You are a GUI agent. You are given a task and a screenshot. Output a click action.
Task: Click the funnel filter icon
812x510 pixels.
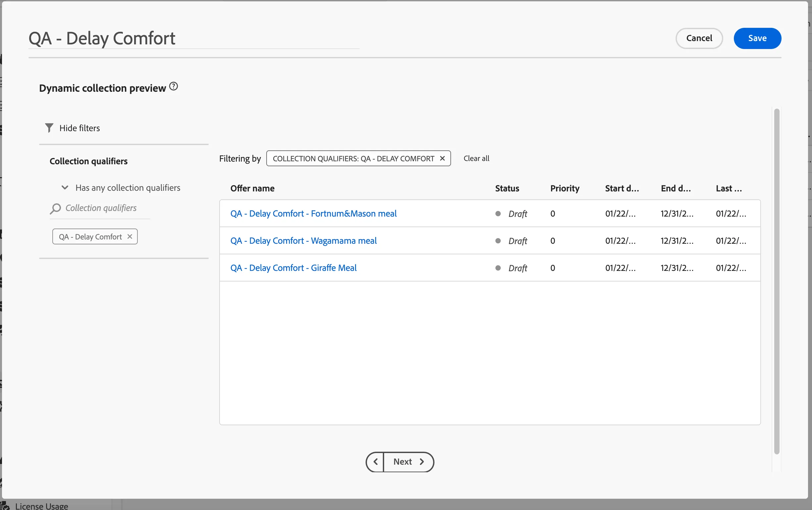(49, 128)
